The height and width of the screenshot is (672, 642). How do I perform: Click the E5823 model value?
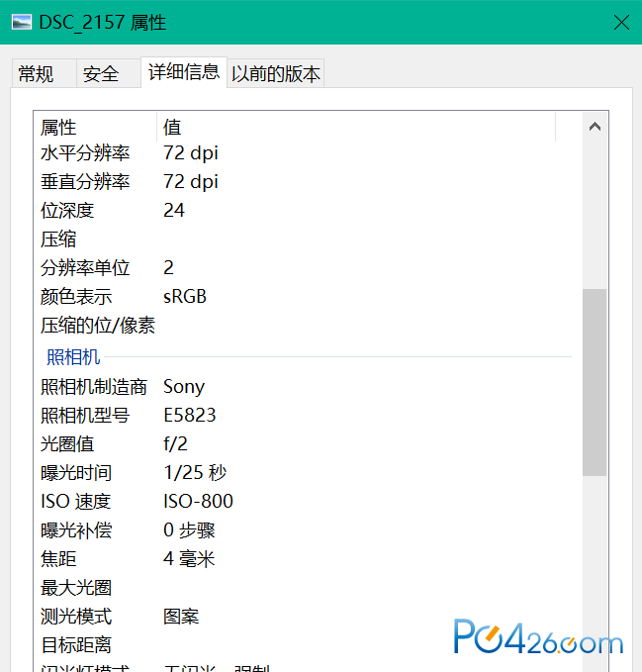point(189,416)
